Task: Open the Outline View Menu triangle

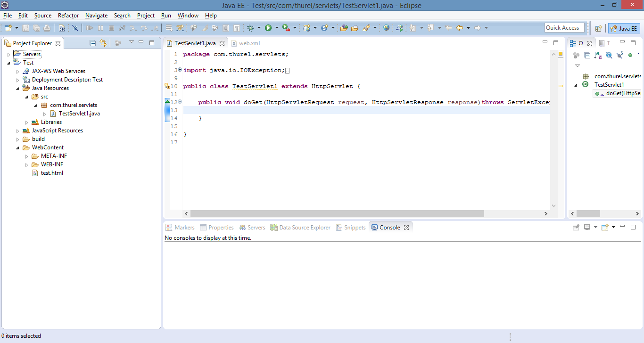Action: (578, 65)
